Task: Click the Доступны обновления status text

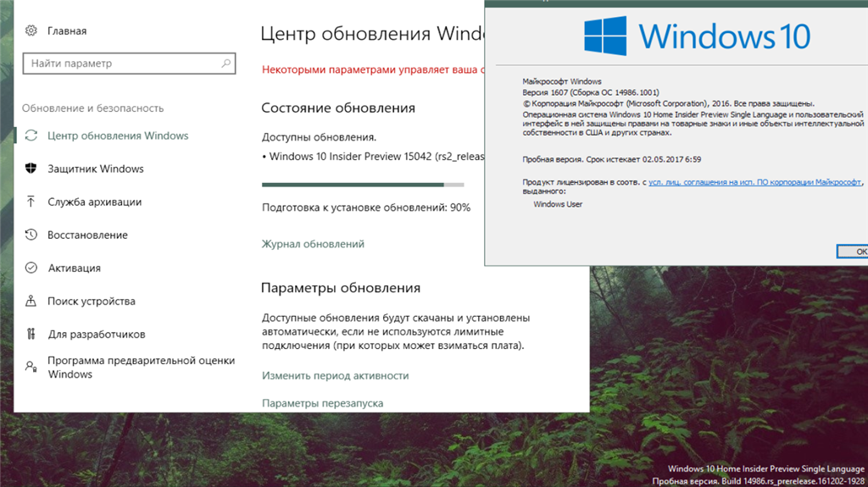Action: point(319,137)
